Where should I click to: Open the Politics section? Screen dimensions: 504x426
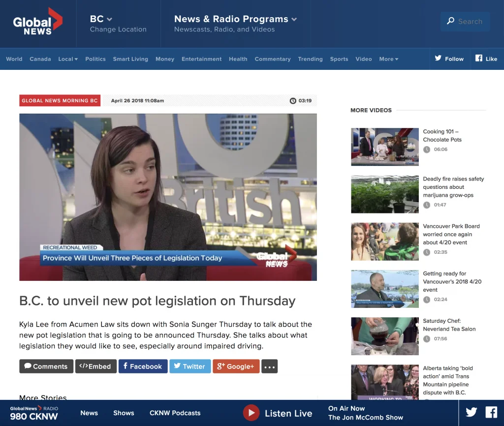[95, 59]
